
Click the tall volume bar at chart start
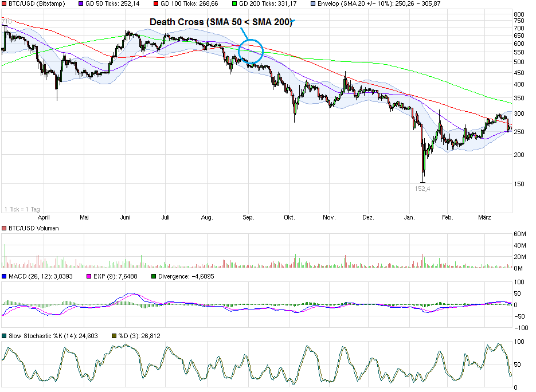click(5, 256)
